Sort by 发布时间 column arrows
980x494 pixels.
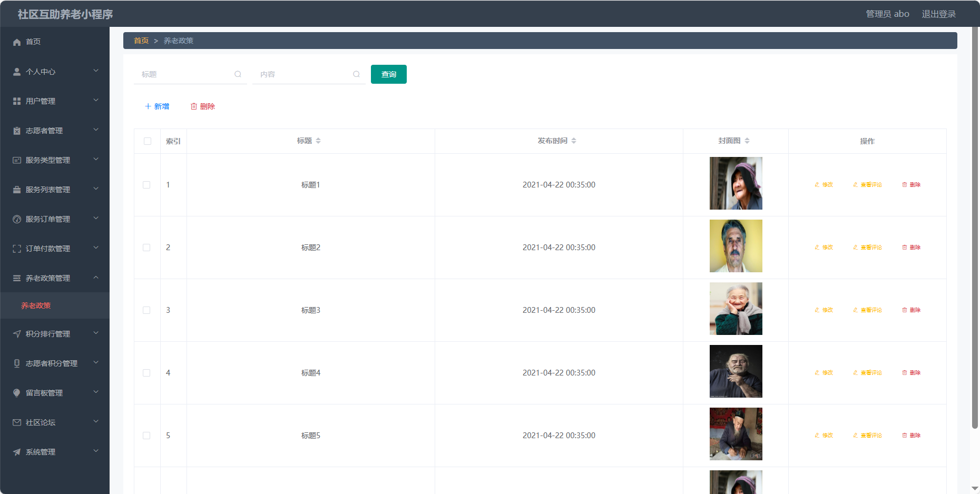[x=574, y=141]
